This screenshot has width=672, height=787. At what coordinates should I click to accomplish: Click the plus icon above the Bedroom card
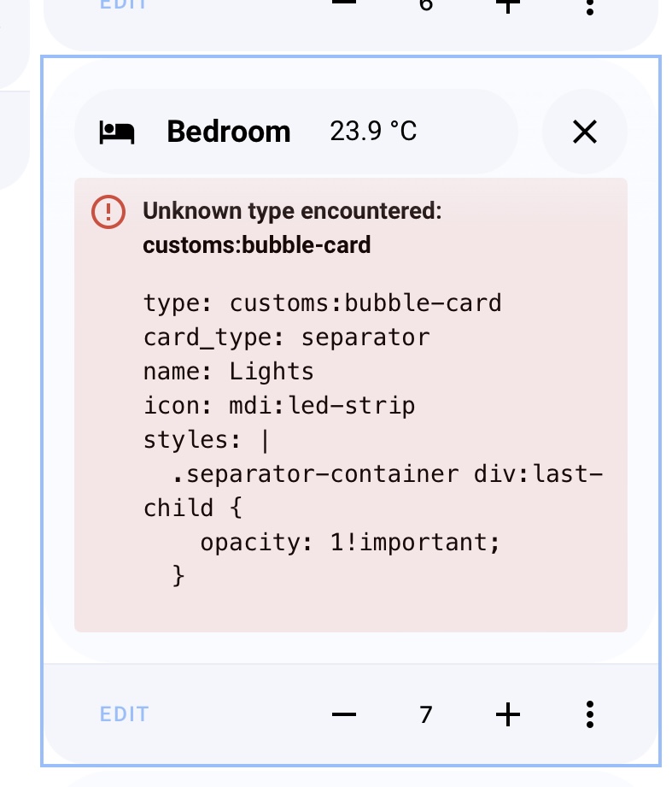click(507, 5)
